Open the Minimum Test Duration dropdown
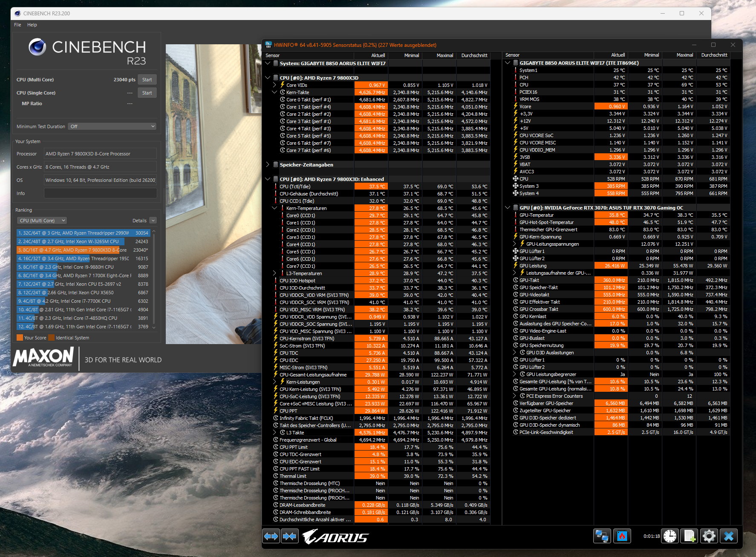Screen dimensions: 756x557 (x=113, y=126)
